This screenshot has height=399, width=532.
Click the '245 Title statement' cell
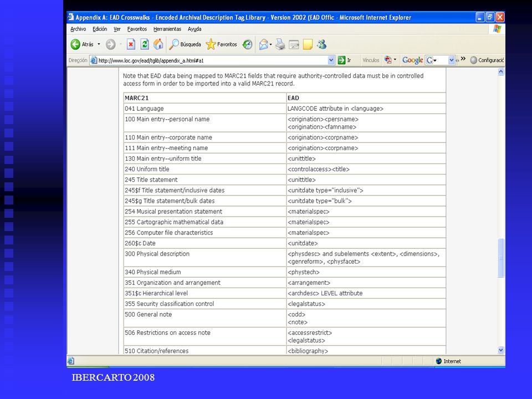(x=205, y=180)
